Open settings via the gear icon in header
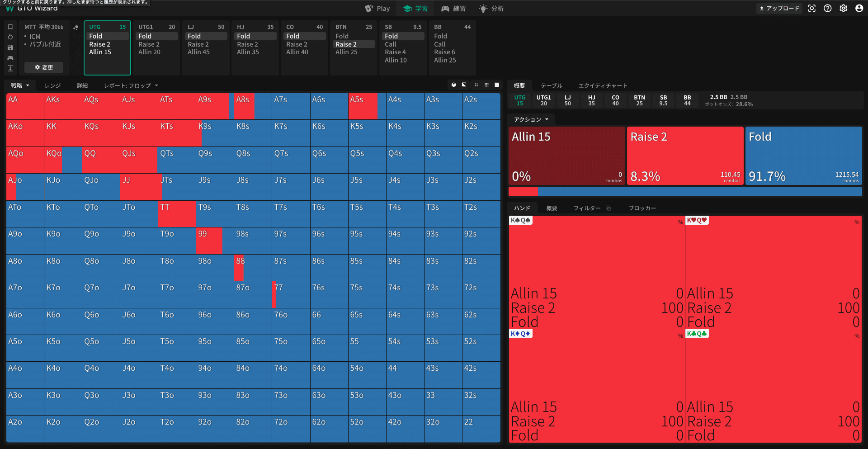 [844, 8]
